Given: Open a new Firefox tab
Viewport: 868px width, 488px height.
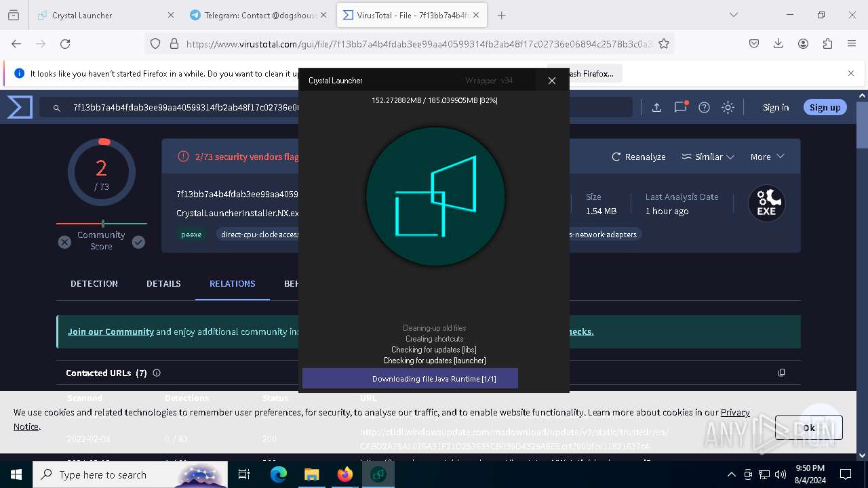Looking at the screenshot, I should point(502,15).
